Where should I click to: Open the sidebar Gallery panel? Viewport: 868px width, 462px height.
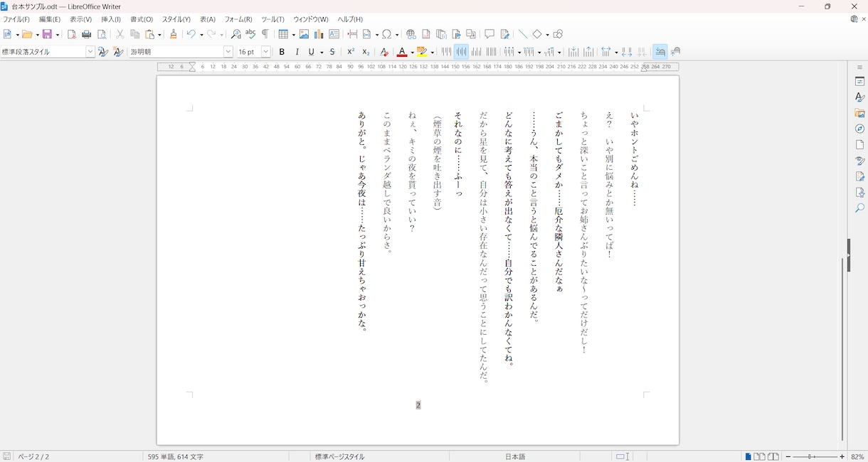point(859,113)
